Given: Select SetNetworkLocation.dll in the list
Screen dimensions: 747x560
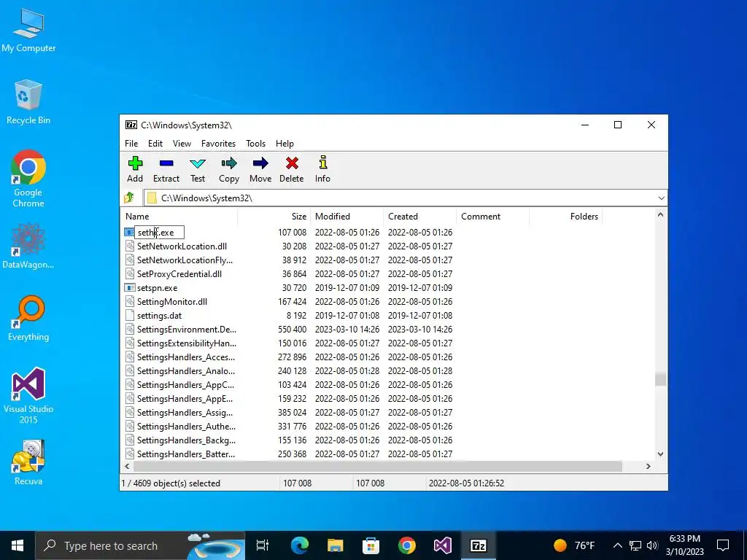Looking at the screenshot, I should tap(182, 246).
